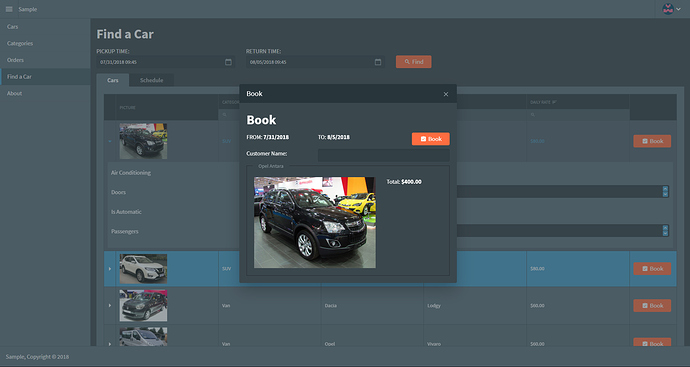Select the Cars tab
The height and width of the screenshot is (367, 690).
tap(113, 80)
